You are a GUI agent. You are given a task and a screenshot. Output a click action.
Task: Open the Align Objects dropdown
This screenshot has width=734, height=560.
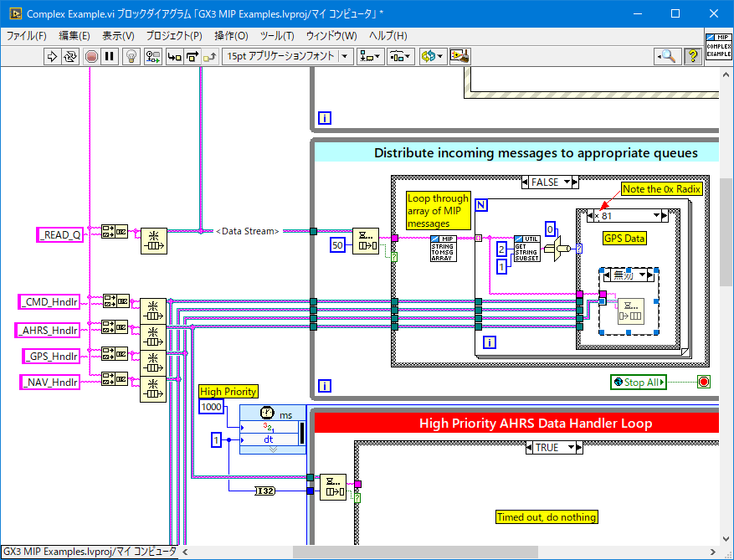click(370, 57)
